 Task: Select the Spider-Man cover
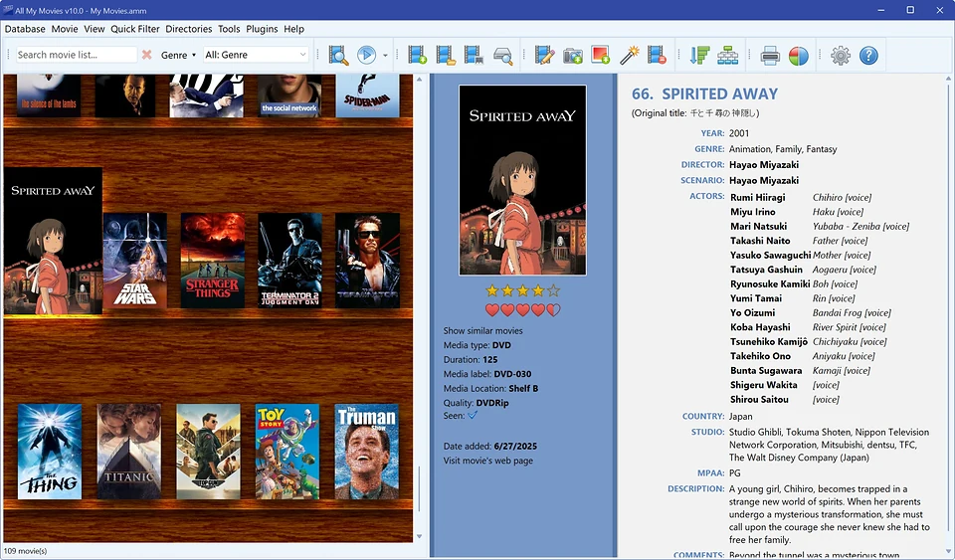(367, 95)
